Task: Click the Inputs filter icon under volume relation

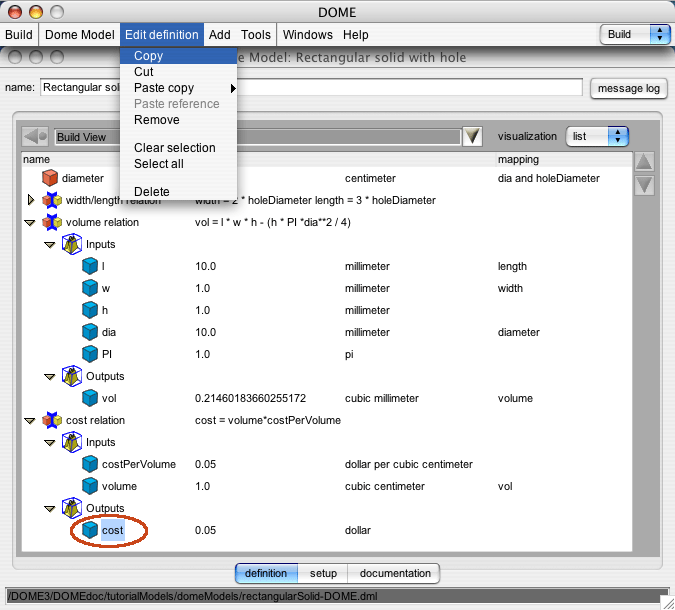Action: point(71,244)
